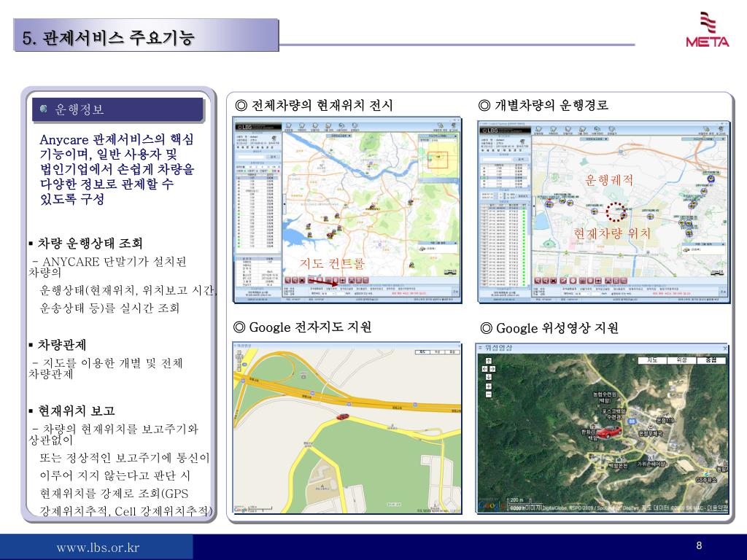Click top-right corner toolbar icon in route window
The width and height of the screenshot is (747, 560).
click(721, 130)
